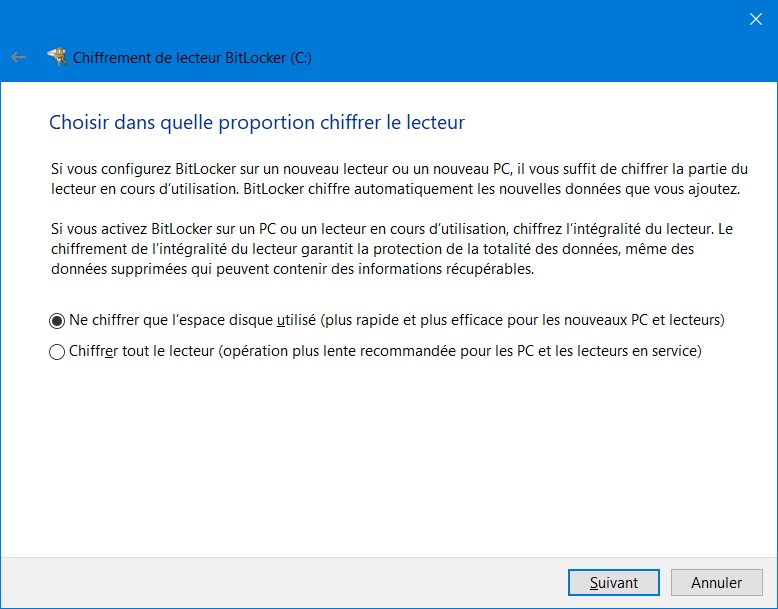Image resolution: width=778 pixels, height=609 pixels.
Task: Click paragraph starting 'Si vous configurez BitLocker'
Action: click(x=399, y=179)
